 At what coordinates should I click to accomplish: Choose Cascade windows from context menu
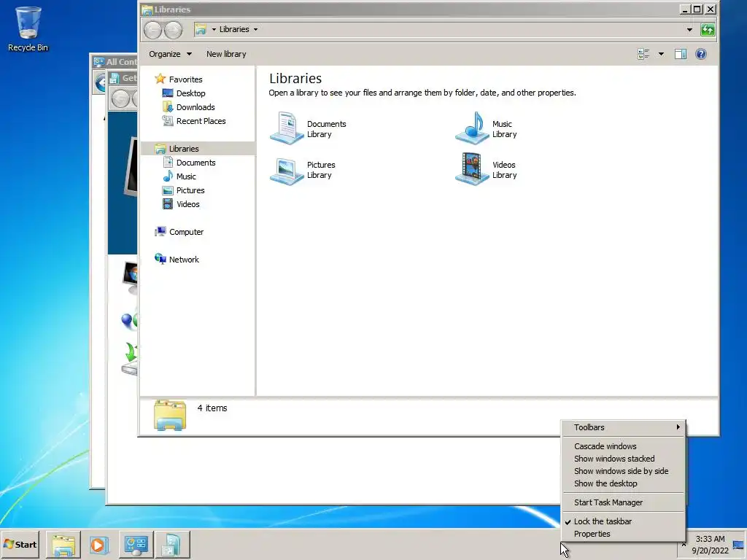(x=624, y=446)
